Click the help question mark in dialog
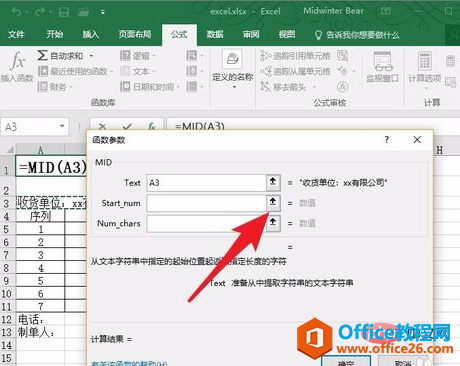 pyautogui.click(x=387, y=140)
